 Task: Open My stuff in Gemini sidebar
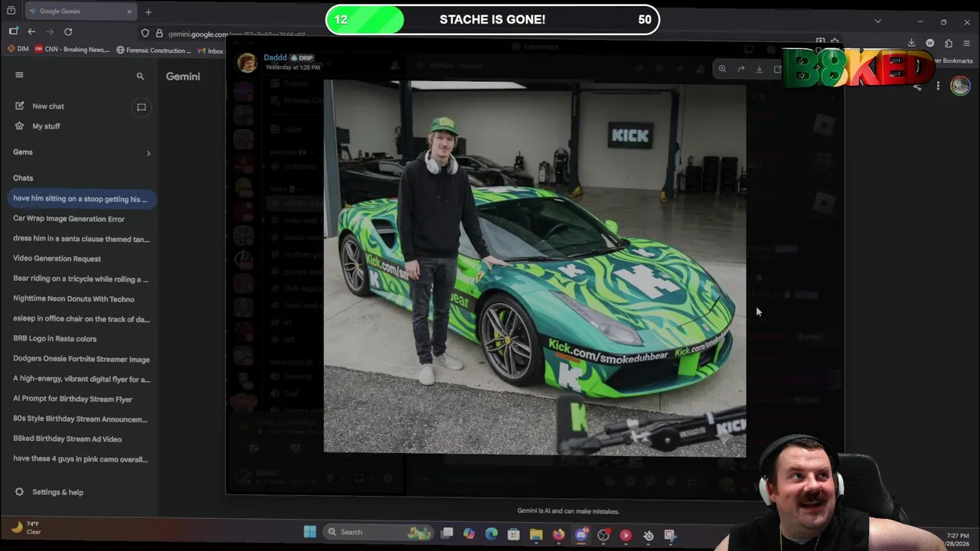[38, 126]
